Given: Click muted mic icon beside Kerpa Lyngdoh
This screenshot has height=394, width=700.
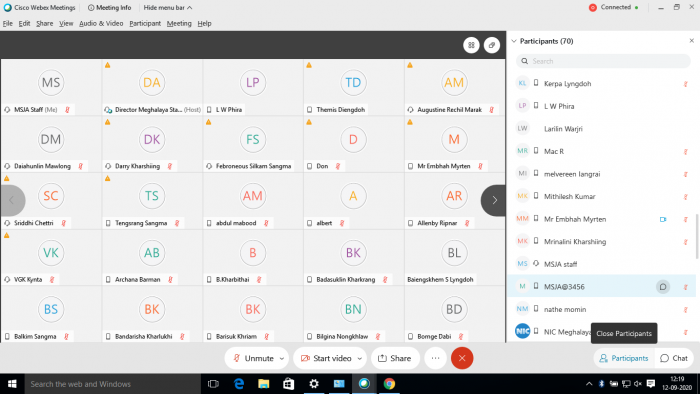Looking at the screenshot, I should [685, 84].
